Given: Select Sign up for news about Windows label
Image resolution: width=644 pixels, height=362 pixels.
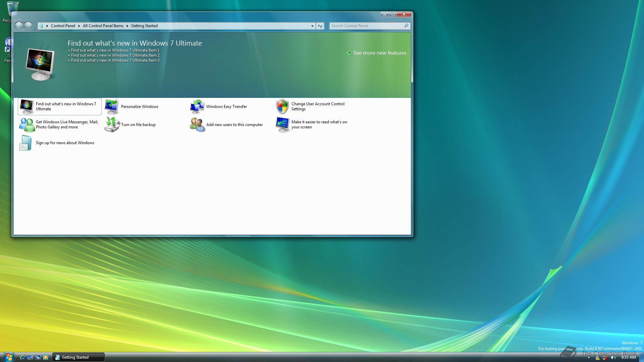Looking at the screenshot, I should click(65, 143).
